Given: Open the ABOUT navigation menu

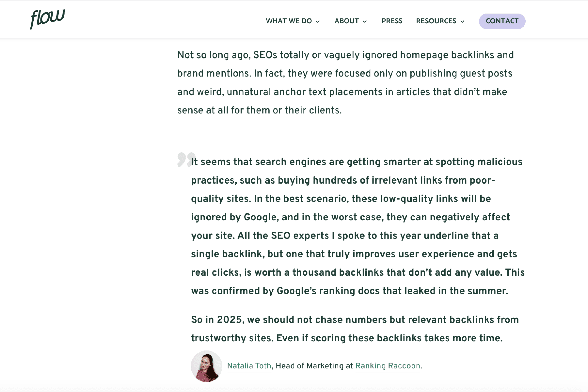Looking at the screenshot, I should 346,21.
